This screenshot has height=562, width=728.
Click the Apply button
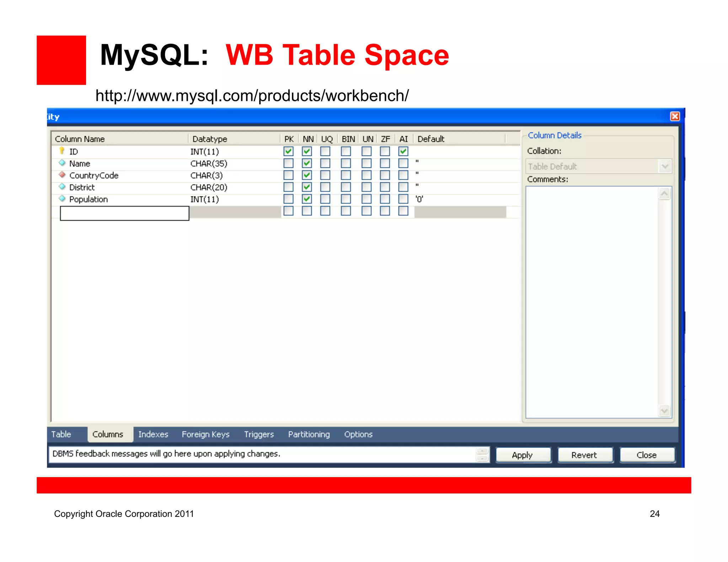click(x=523, y=455)
